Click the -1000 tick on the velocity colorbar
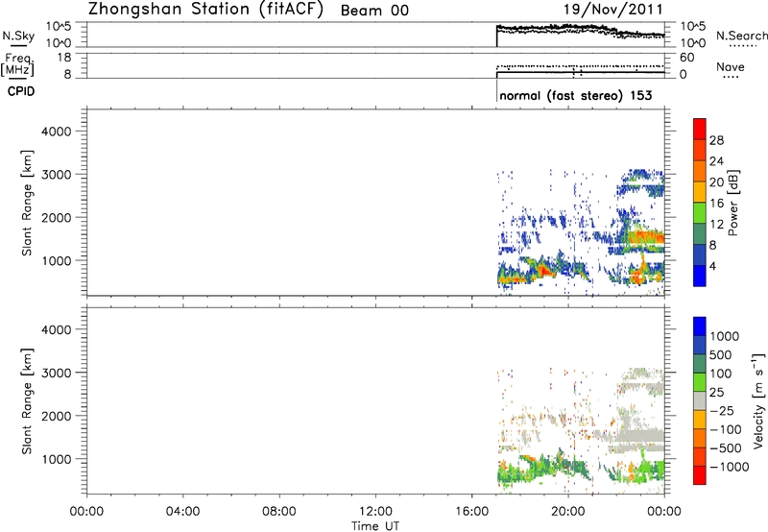This screenshot has width=768, height=532. (729, 467)
